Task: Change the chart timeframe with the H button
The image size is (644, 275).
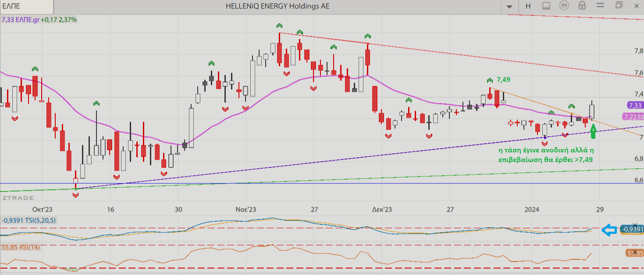Action: [528, 6]
